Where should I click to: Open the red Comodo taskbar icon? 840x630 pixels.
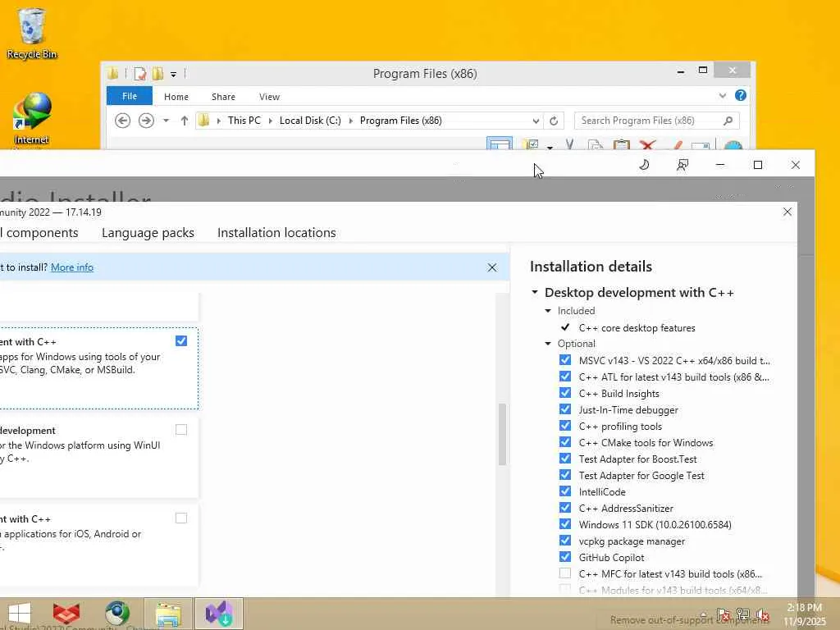click(x=66, y=614)
